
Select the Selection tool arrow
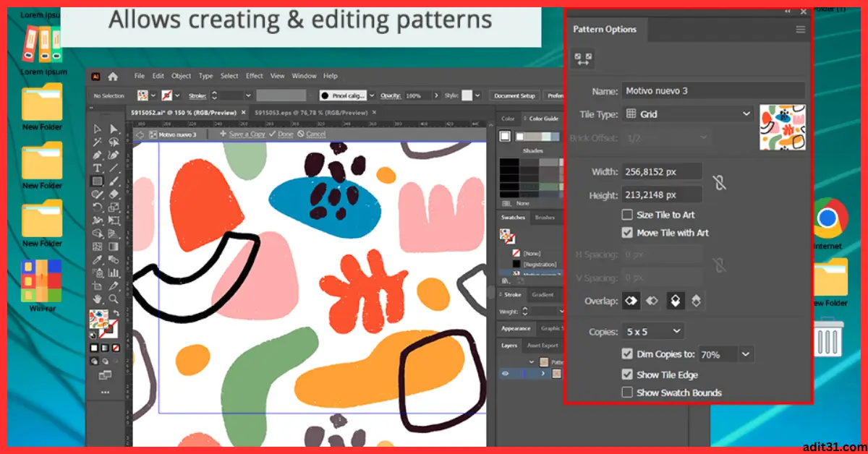pos(97,129)
